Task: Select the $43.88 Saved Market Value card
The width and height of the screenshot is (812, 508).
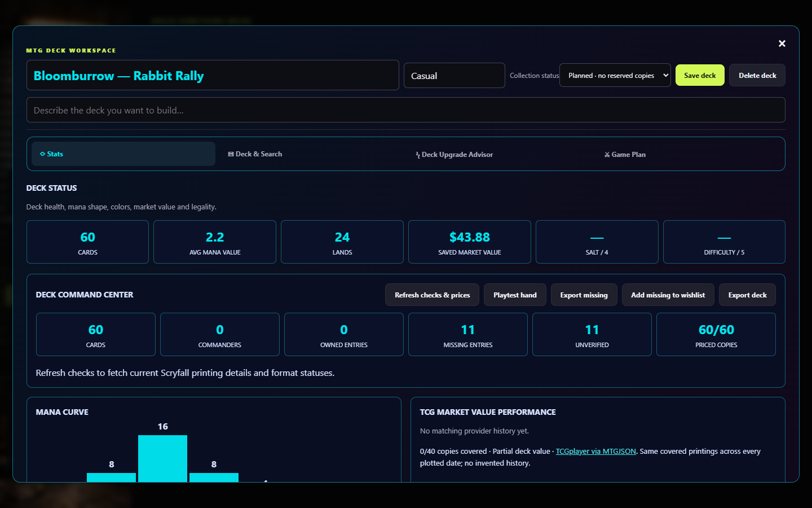Action: [470, 242]
